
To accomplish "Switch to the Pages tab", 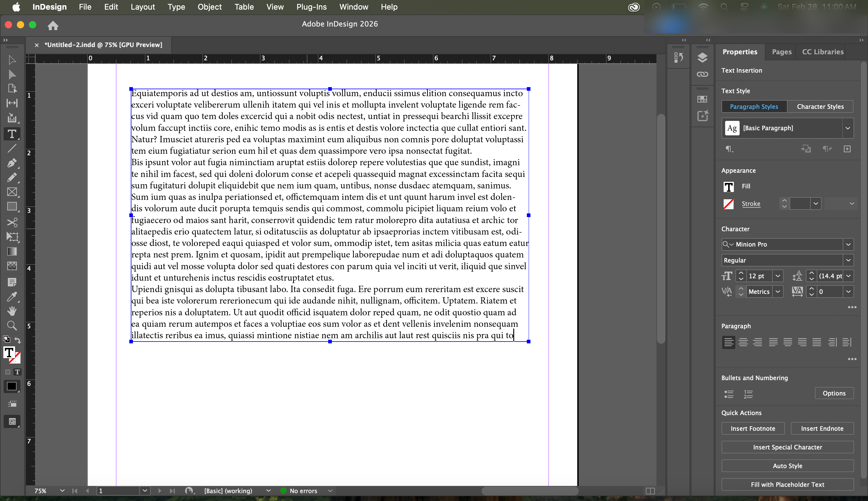I will 781,52.
